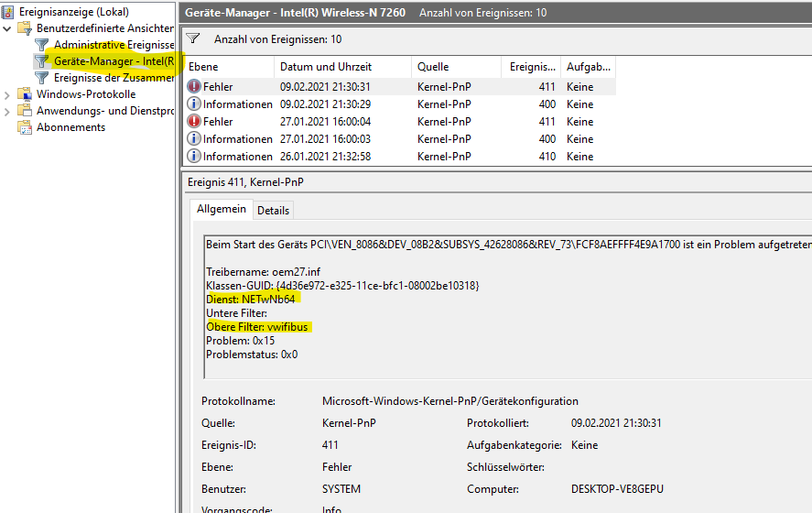Switch to the Details tab
Screen dimensions: 812x513
(x=273, y=211)
